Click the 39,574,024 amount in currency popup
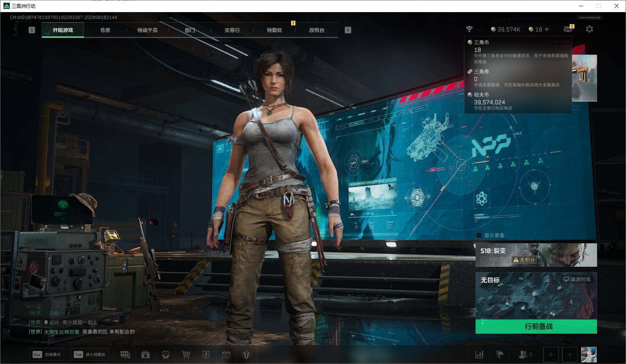The height and width of the screenshot is (364, 626). point(489,102)
